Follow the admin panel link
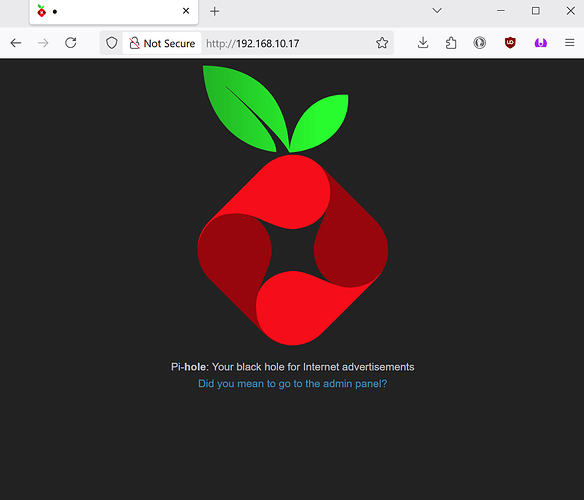This screenshot has width=584, height=500. [x=292, y=384]
